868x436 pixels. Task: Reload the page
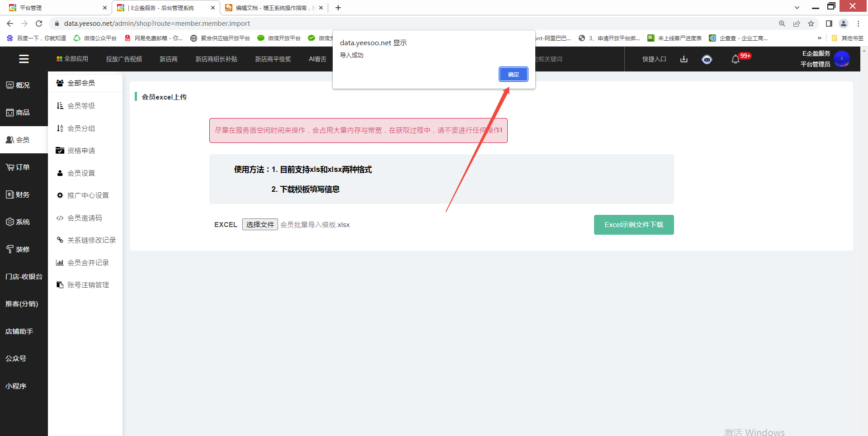pos(39,24)
